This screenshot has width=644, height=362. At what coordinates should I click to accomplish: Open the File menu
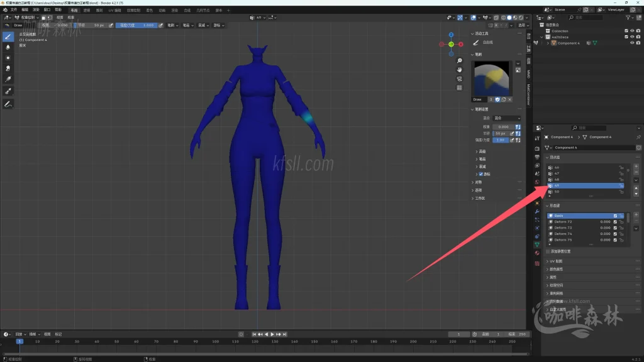coord(14,10)
